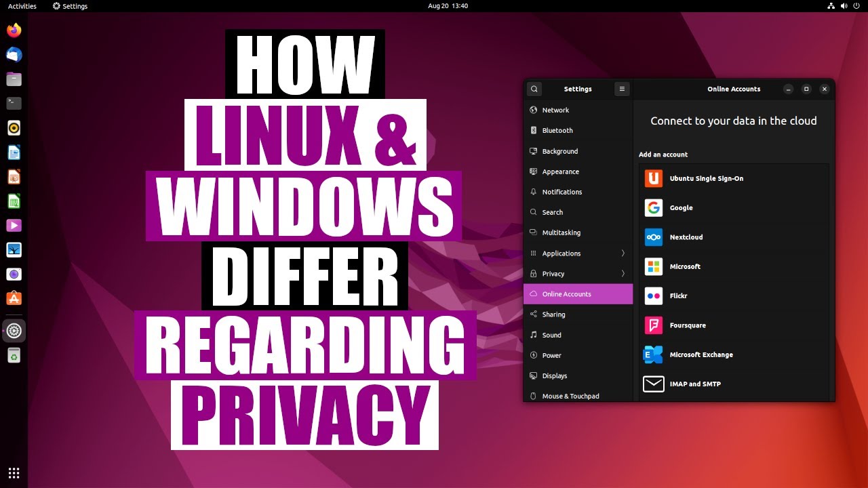This screenshot has height=488, width=868.
Task: Click the Settings gear icon in dock
Action: (x=14, y=331)
